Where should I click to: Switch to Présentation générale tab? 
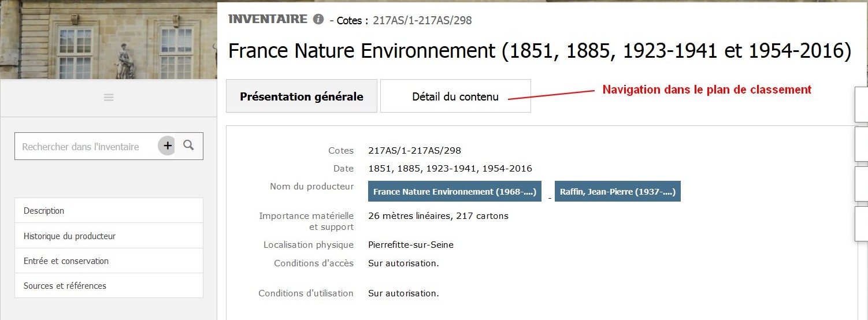pos(302,96)
